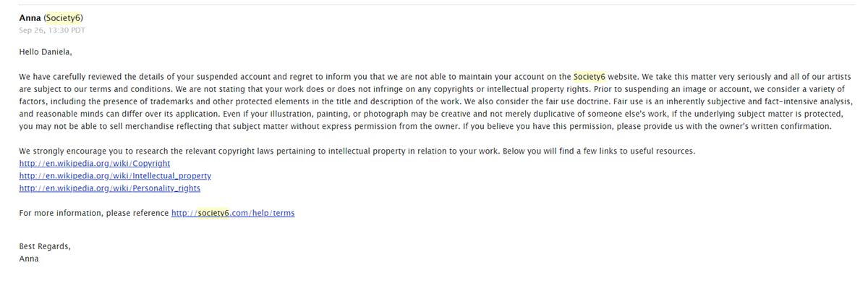868x284 pixels.
Task: Click highlighted Society6 word in first paragraph
Action: coord(590,77)
